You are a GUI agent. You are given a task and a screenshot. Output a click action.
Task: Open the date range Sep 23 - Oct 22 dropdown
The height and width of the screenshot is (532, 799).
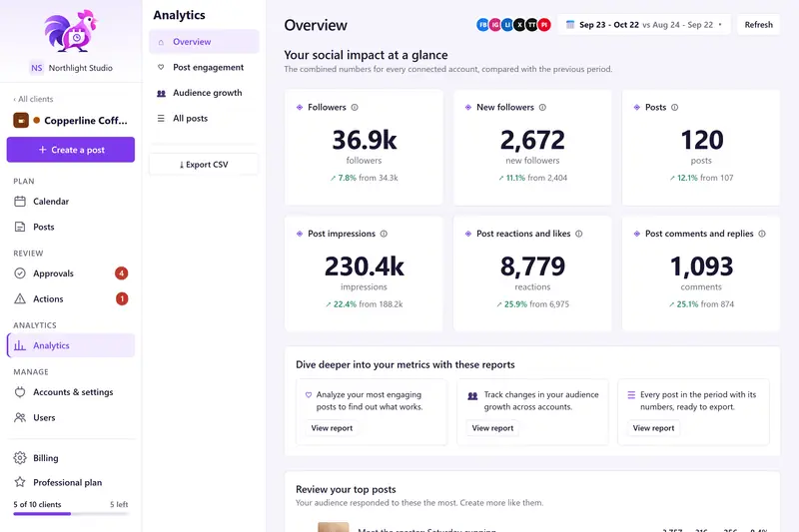coord(644,24)
